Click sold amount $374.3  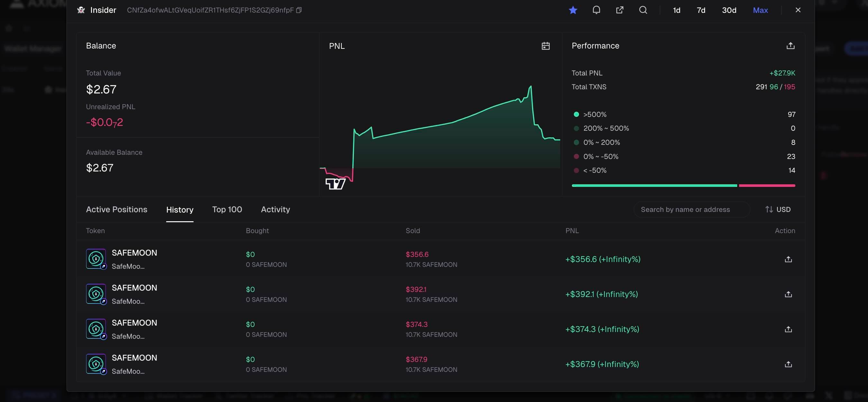pos(416,324)
